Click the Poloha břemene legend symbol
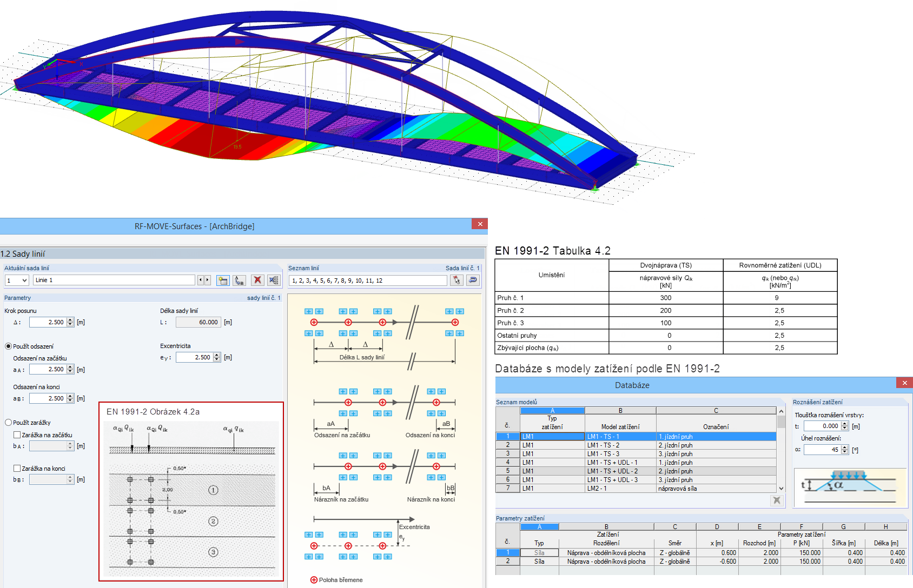The image size is (913, 588). tap(314, 580)
